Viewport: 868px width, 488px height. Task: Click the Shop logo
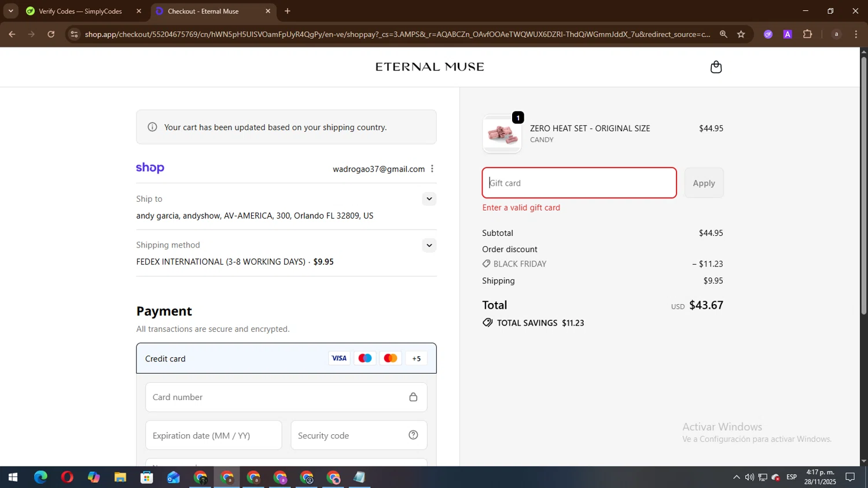pos(150,168)
